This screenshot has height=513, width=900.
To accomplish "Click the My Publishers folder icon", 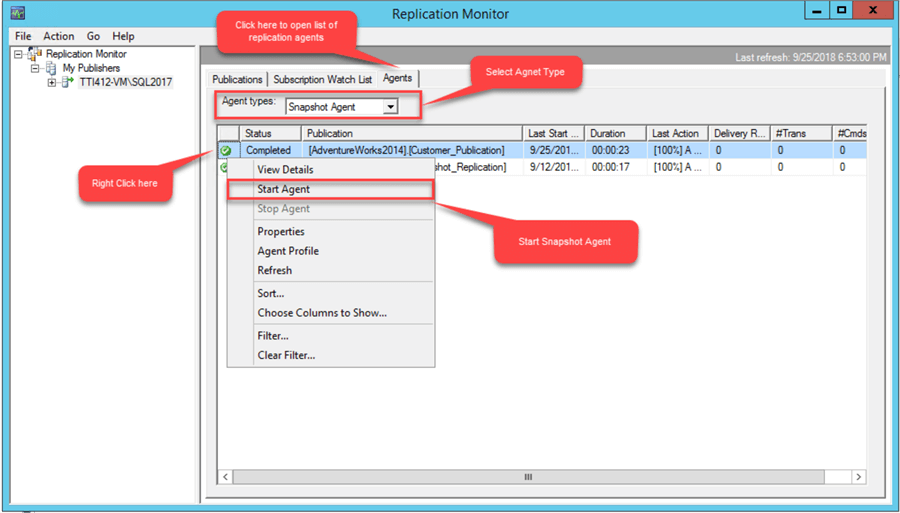I will 51,68.
